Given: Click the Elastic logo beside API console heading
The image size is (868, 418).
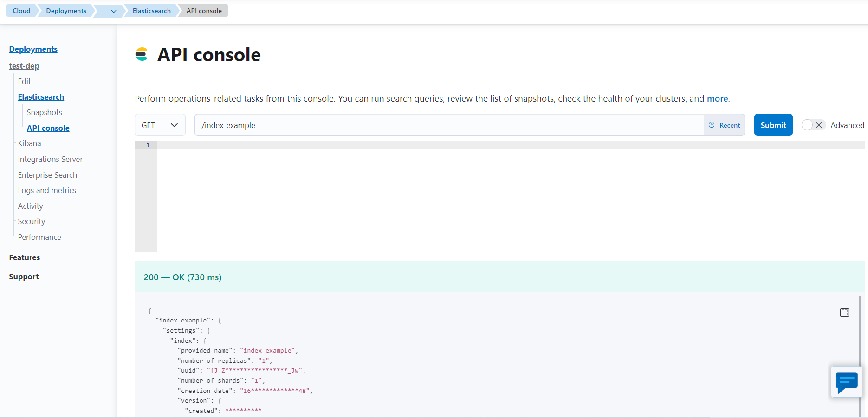Looking at the screenshot, I should click(x=142, y=54).
